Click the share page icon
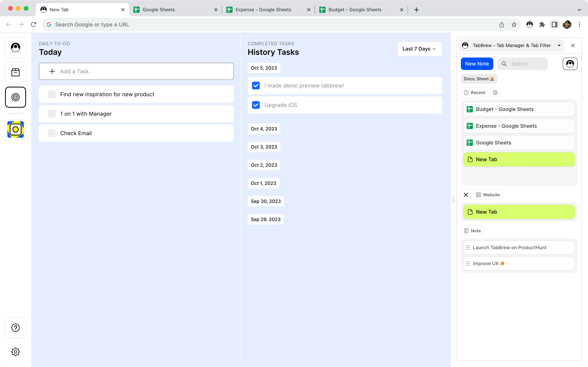 click(x=502, y=24)
